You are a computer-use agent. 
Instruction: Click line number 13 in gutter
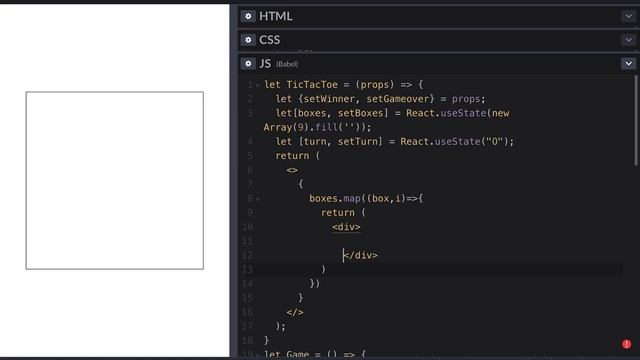247,269
